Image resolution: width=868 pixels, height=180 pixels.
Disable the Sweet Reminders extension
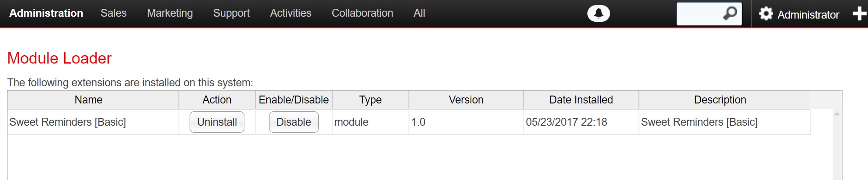(x=294, y=122)
